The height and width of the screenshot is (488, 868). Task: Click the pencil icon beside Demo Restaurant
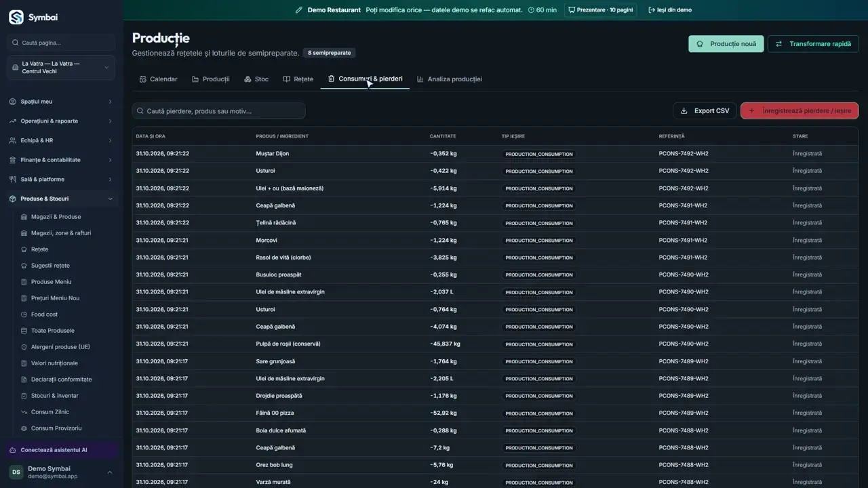pos(299,10)
